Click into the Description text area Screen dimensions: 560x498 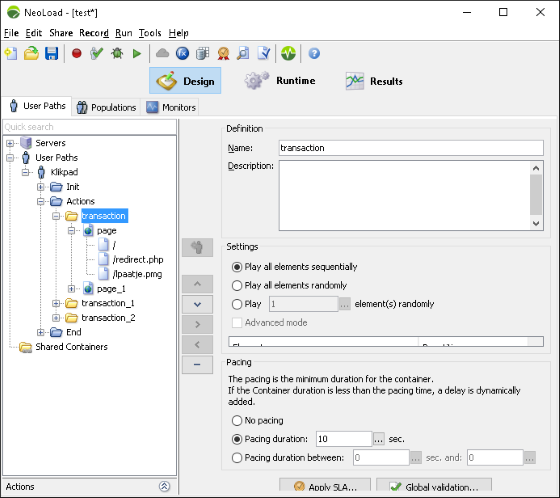404,195
